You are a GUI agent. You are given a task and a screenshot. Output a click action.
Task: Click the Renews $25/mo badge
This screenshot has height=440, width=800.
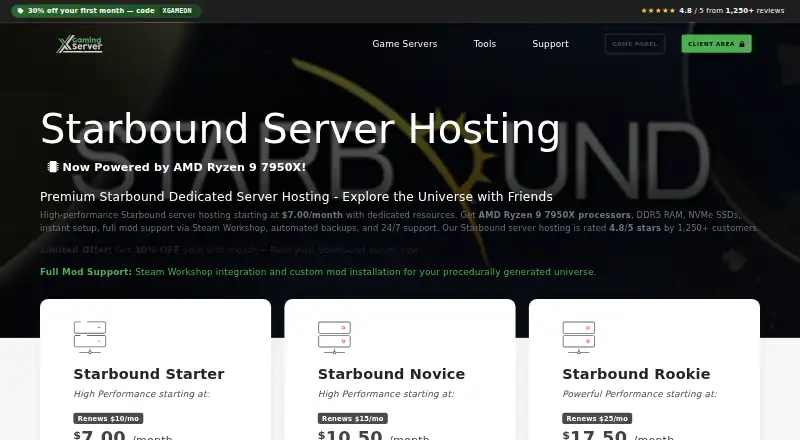coord(597,419)
